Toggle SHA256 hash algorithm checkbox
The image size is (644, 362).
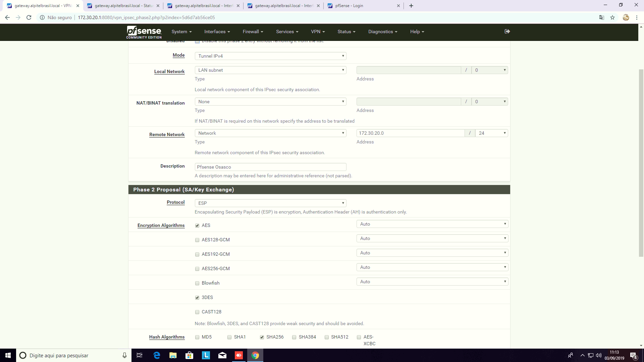pyautogui.click(x=262, y=337)
